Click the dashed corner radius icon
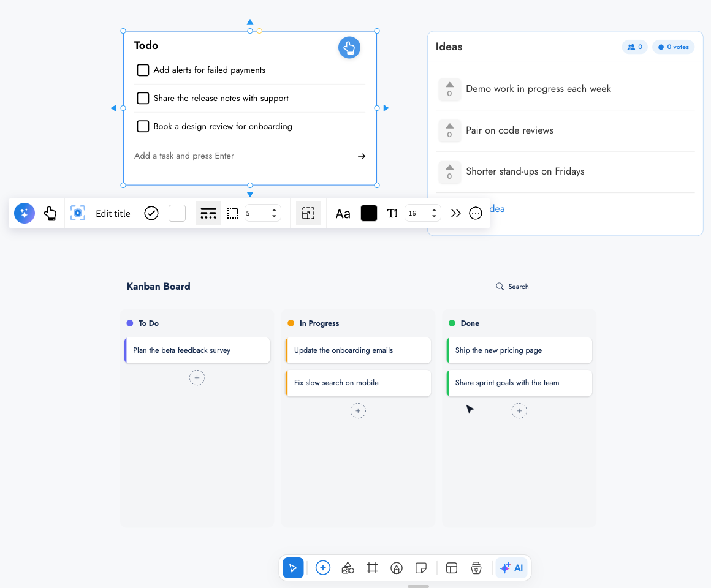This screenshot has width=711, height=588. pos(233,213)
